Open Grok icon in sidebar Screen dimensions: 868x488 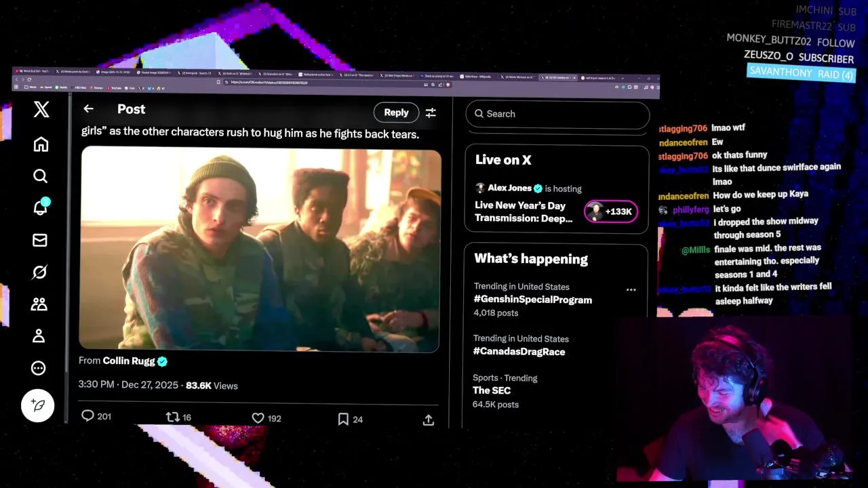pyautogui.click(x=39, y=272)
